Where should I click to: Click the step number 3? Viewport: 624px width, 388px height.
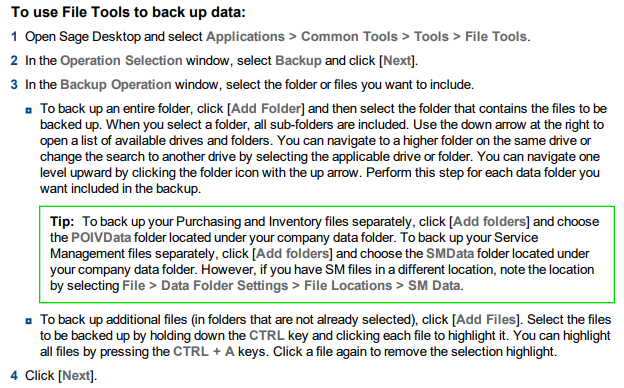(x=14, y=85)
